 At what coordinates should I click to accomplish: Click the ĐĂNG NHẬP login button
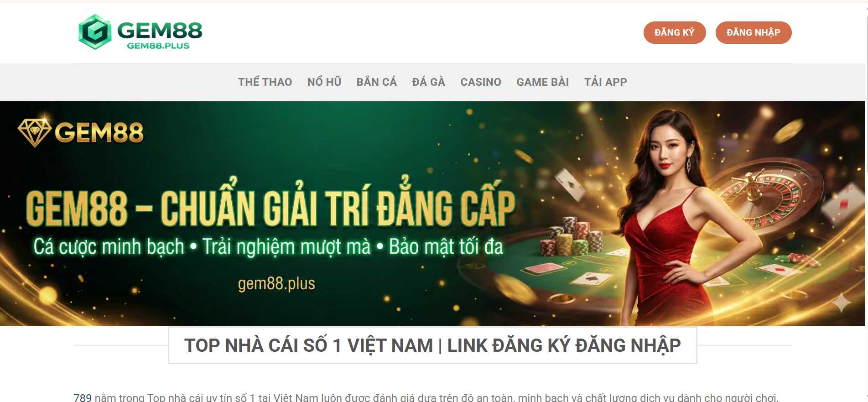754,32
